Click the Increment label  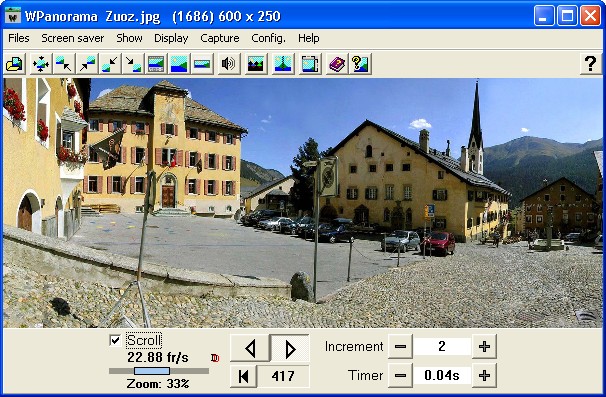354,346
